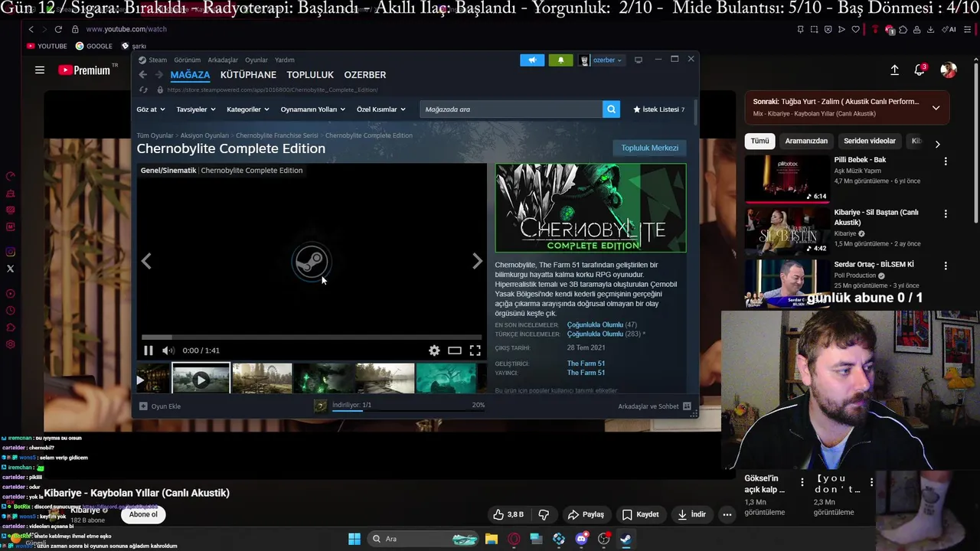Toggle theater mode on Steam video
980x551 pixels.
click(x=455, y=350)
